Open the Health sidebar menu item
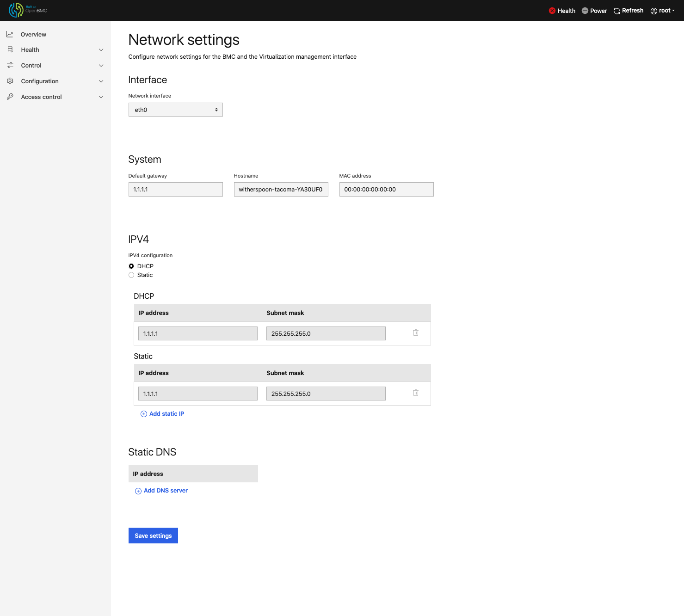 point(30,49)
